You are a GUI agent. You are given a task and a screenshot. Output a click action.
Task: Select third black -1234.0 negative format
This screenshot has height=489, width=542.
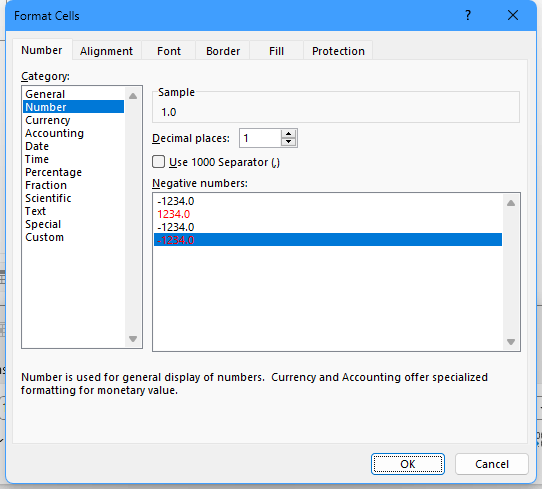tap(328, 227)
